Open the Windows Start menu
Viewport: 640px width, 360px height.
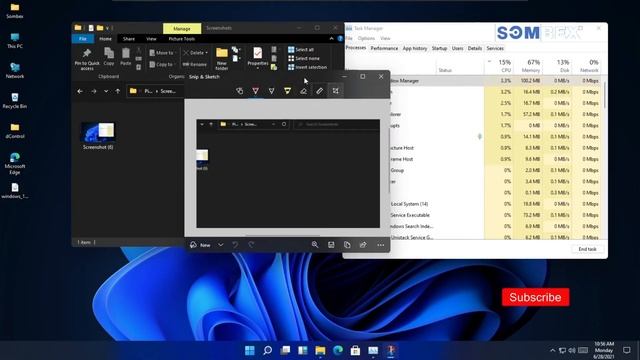coord(250,350)
